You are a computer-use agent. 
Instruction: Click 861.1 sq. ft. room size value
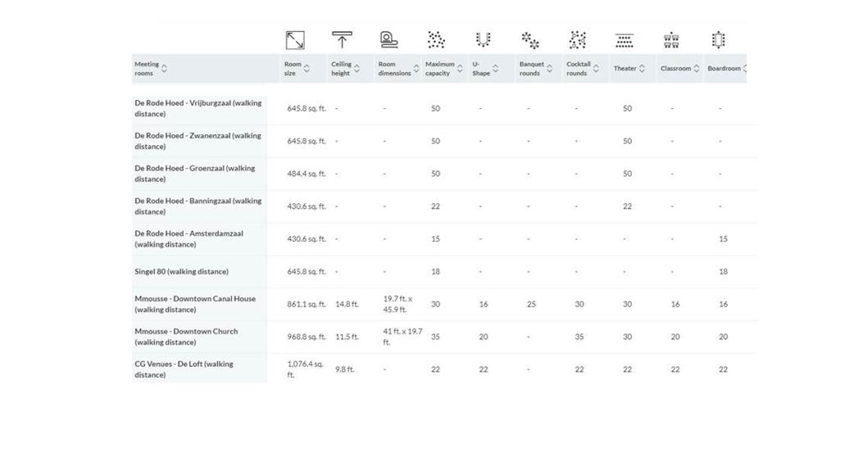(306, 304)
